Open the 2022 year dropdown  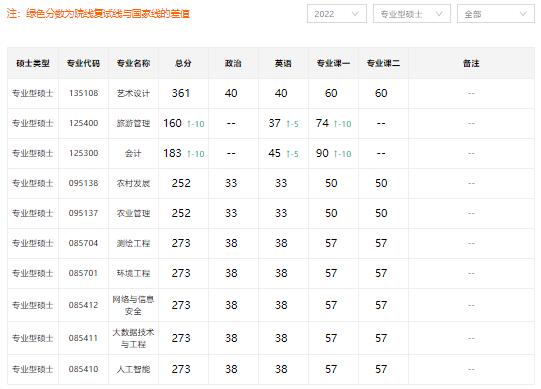337,14
